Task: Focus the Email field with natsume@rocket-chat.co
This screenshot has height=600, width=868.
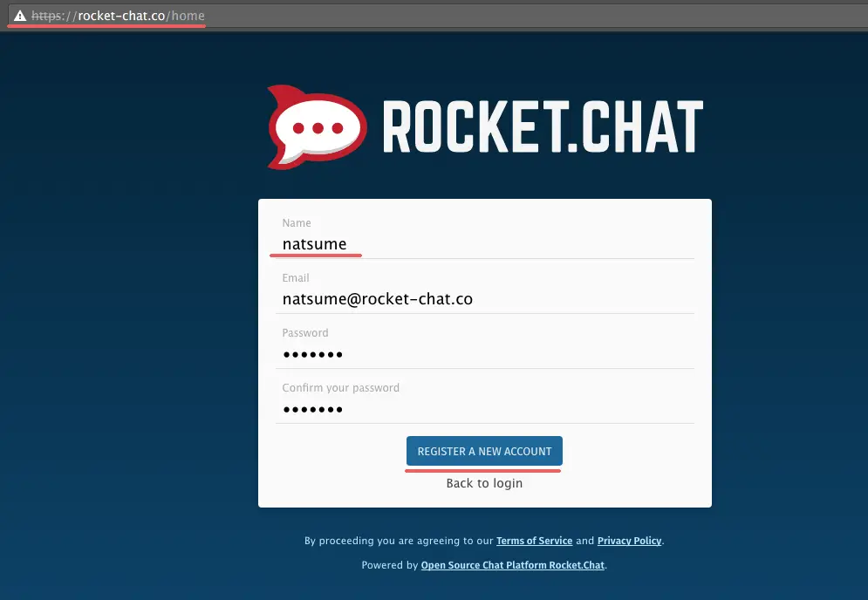Action: 484,299
